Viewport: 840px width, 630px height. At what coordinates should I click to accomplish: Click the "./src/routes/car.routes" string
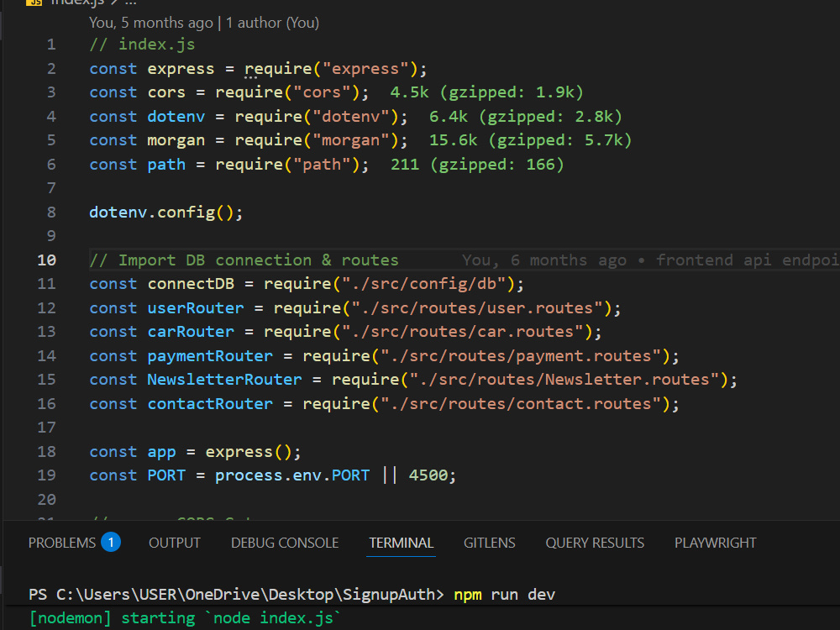click(462, 332)
